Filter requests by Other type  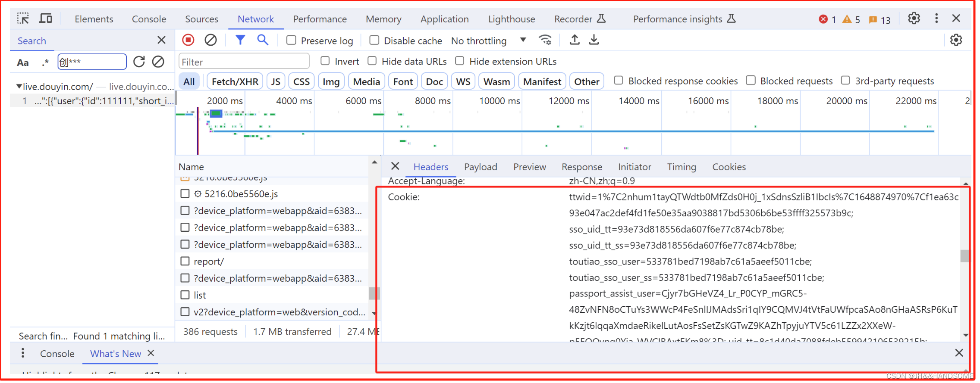(x=587, y=81)
